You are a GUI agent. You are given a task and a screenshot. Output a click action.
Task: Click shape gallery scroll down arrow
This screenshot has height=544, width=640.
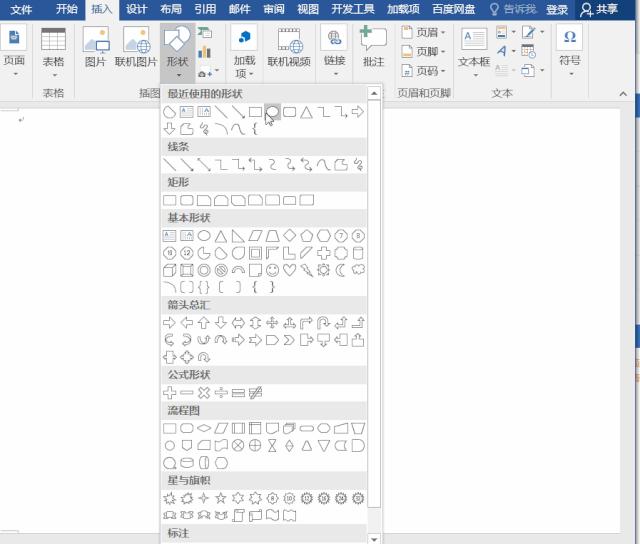(x=374, y=539)
